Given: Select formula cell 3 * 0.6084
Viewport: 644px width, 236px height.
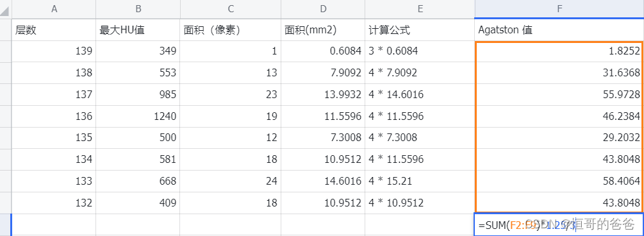Looking at the screenshot, I should pyautogui.click(x=420, y=51).
